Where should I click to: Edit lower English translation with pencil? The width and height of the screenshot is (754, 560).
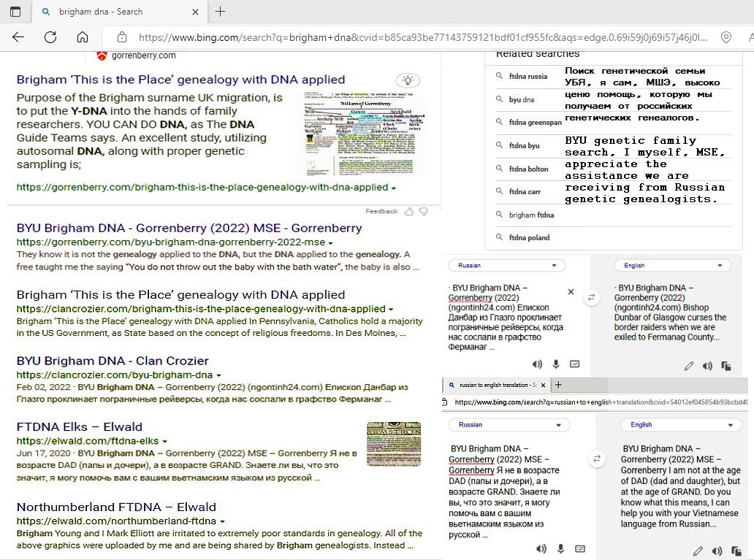[x=698, y=551]
